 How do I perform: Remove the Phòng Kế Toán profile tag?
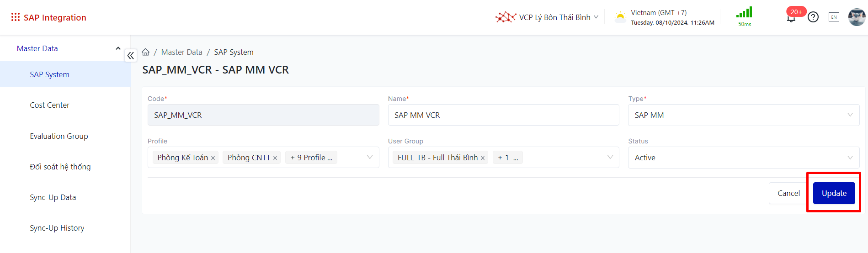pyautogui.click(x=213, y=158)
